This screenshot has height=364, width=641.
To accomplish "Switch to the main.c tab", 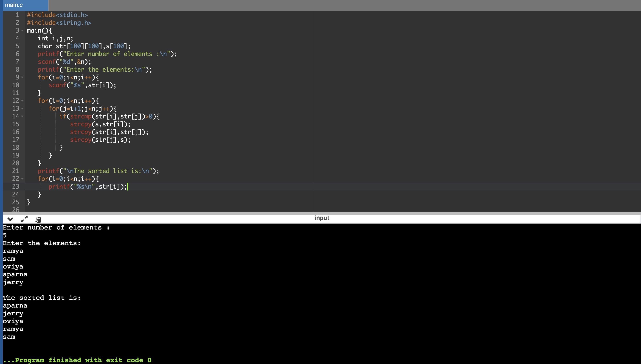I will [x=14, y=5].
